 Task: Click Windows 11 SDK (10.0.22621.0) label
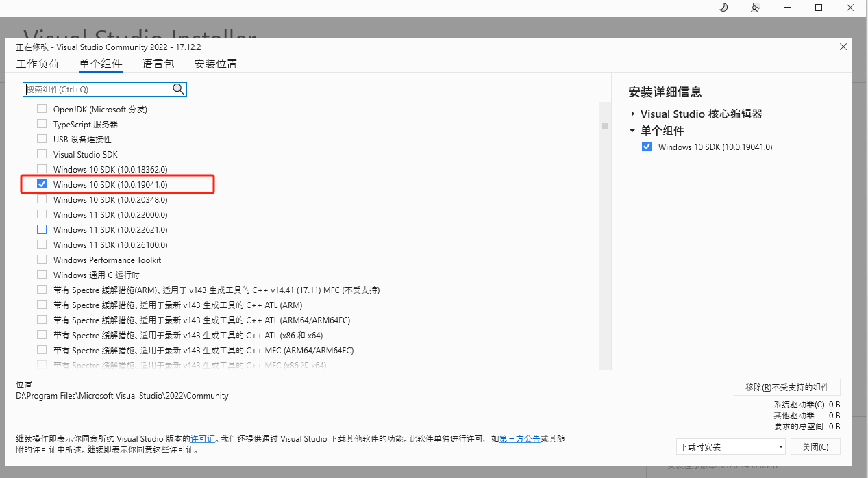[x=110, y=229]
